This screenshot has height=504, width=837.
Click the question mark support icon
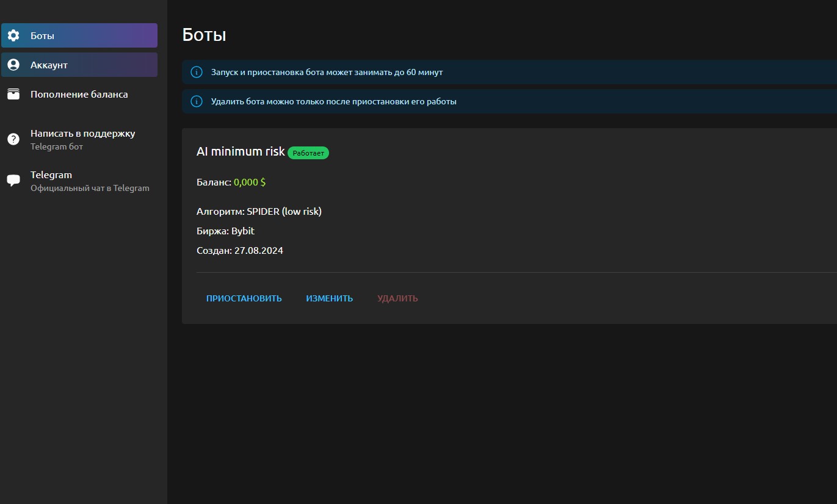13,139
